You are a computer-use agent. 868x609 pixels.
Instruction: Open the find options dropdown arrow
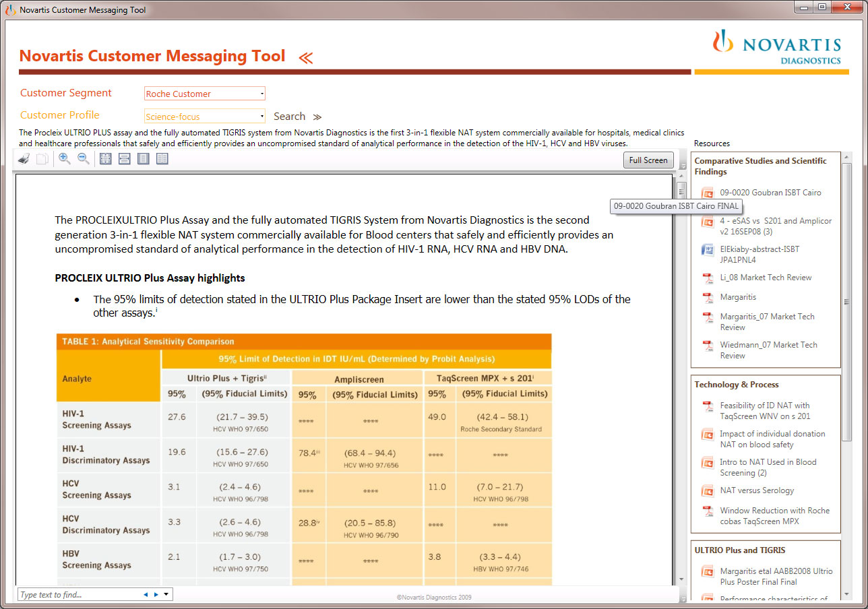tap(167, 594)
